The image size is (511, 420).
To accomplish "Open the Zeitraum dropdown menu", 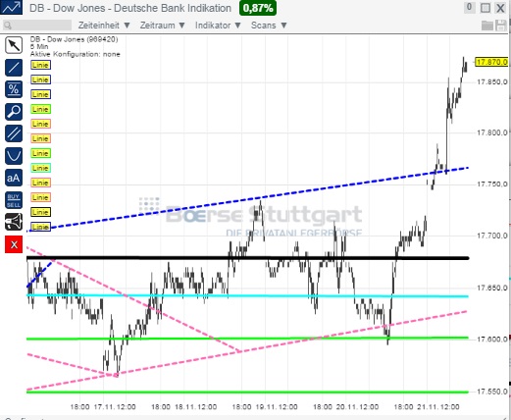I will [x=163, y=26].
